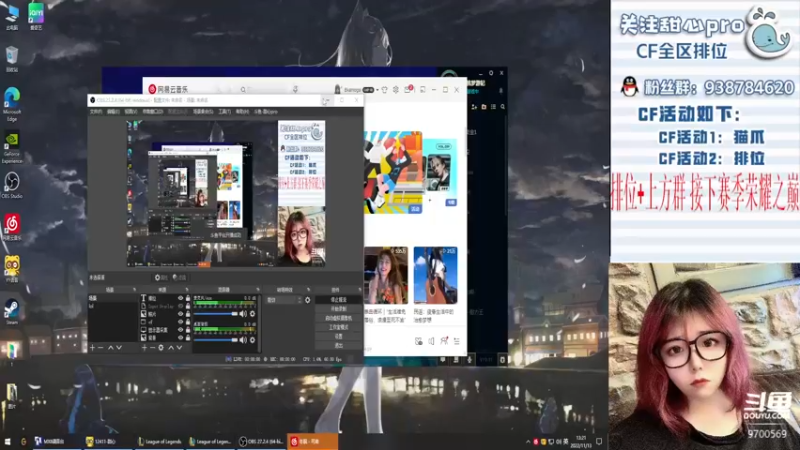Toggle visibility of the cf source
Screen dimensions: 800x450
pyautogui.click(x=180, y=322)
